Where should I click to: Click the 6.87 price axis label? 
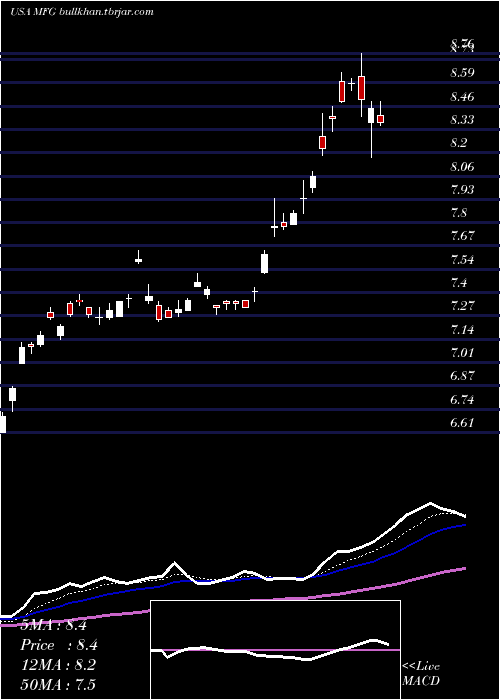(x=462, y=376)
